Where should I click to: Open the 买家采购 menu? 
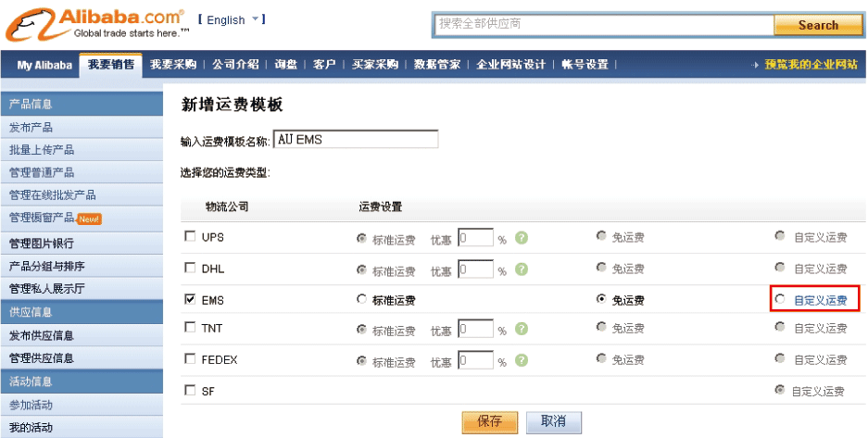[x=375, y=64]
